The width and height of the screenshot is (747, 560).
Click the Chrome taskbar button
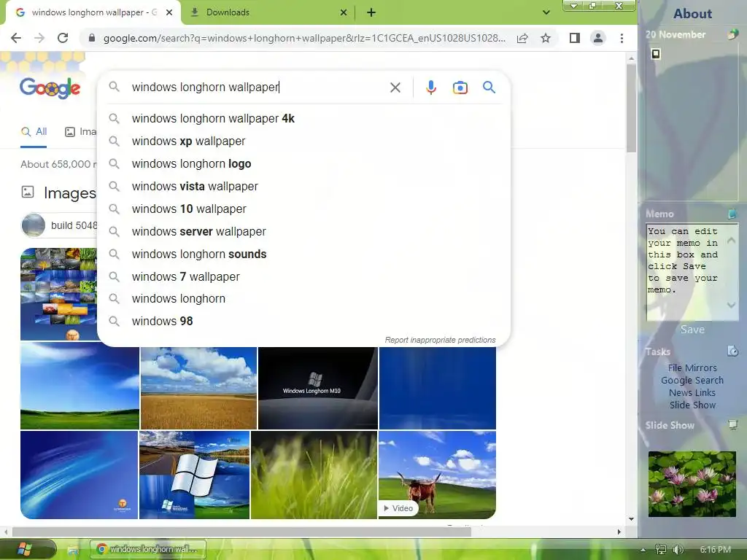tap(148, 549)
